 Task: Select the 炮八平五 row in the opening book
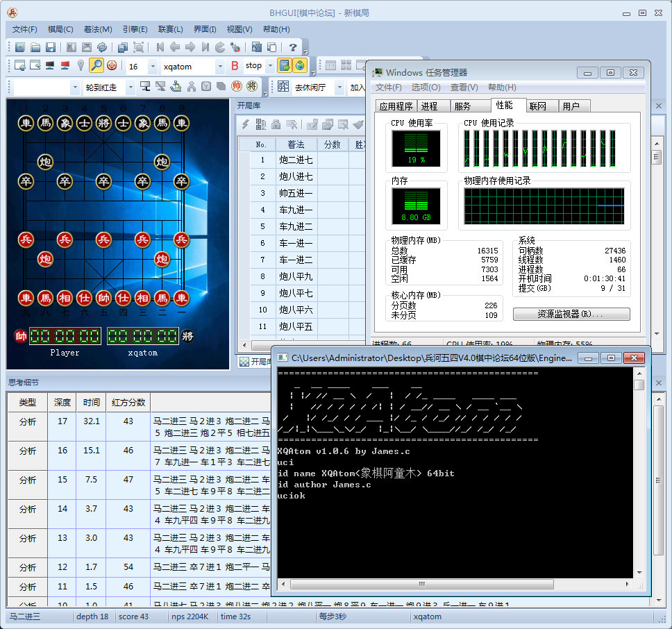tap(302, 326)
